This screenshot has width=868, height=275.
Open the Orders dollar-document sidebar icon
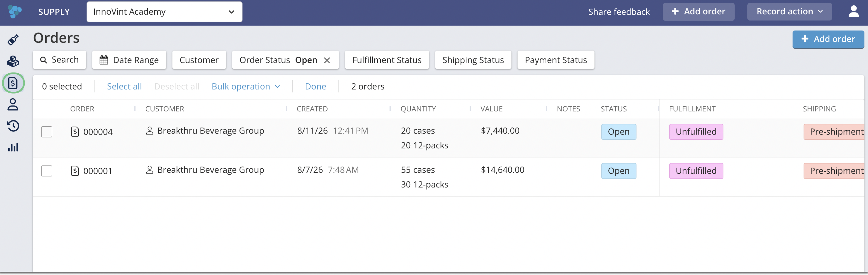point(13,83)
